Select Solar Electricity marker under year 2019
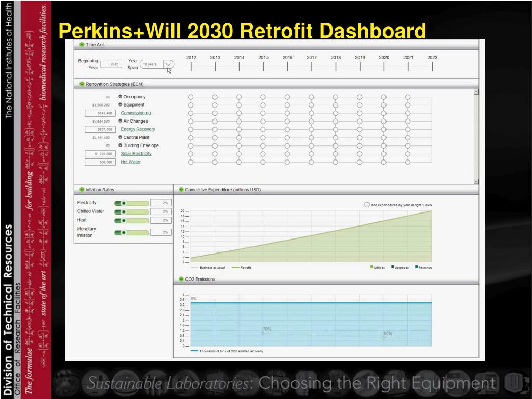 click(x=360, y=154)
